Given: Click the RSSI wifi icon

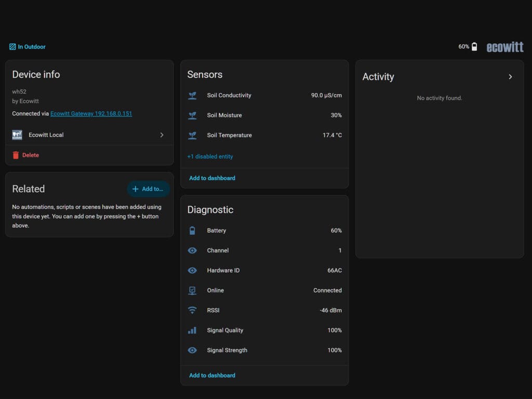Looking at the screenshot, I should tap(192, 310).
